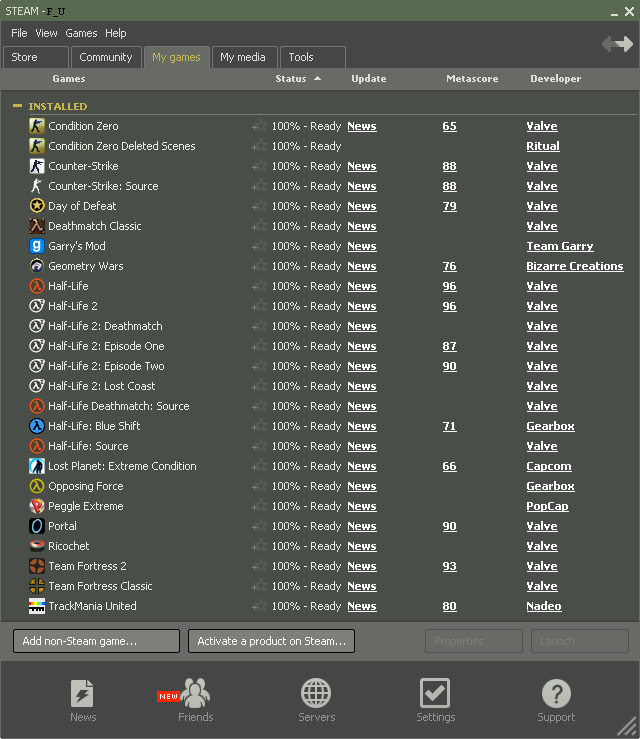The height and width of the screenshot is (739, 640).
Task: Open the View menu
Action: (46, 33)
